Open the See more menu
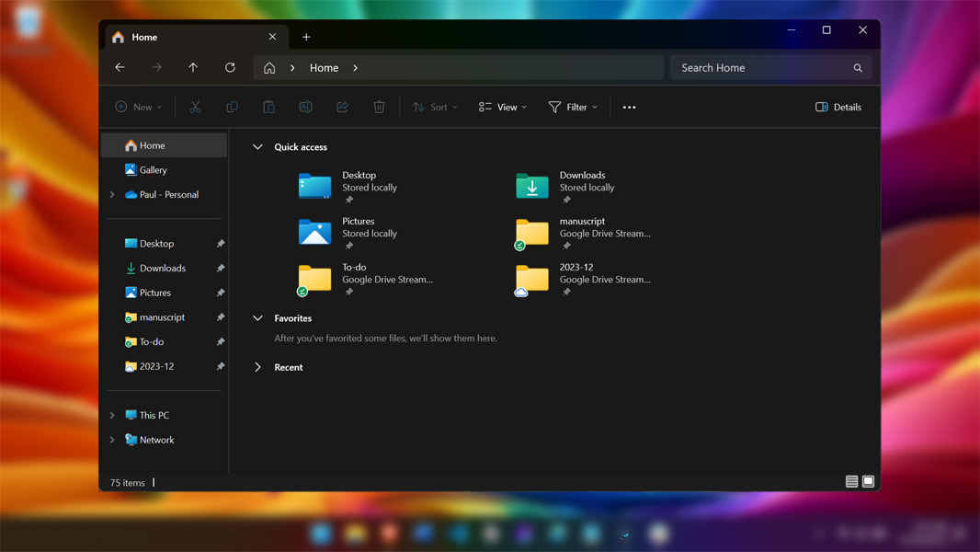The width and height of the screenshot is (980, 552). point(629,107)
